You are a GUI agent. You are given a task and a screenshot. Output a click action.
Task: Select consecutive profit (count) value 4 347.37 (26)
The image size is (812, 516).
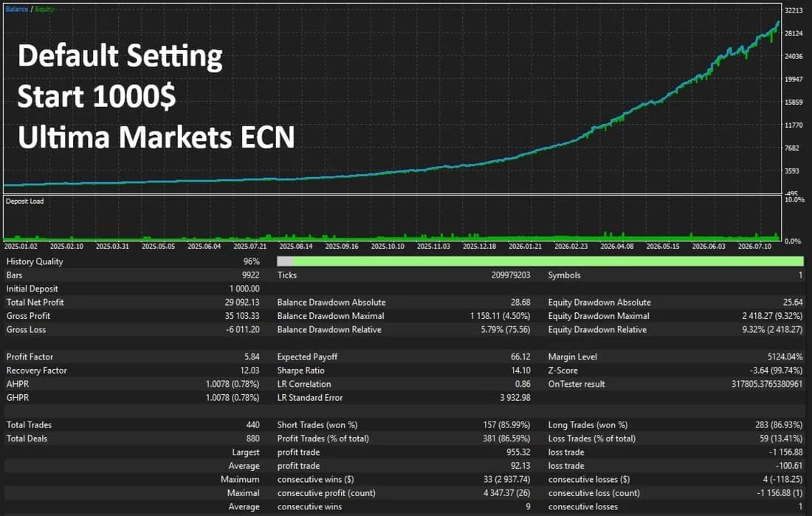tap(506, 492)
